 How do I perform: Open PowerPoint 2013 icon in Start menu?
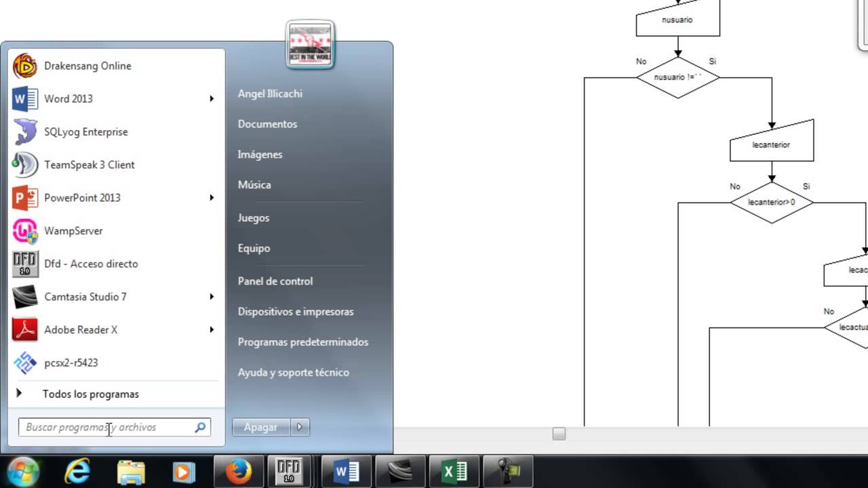coord(25,198)
